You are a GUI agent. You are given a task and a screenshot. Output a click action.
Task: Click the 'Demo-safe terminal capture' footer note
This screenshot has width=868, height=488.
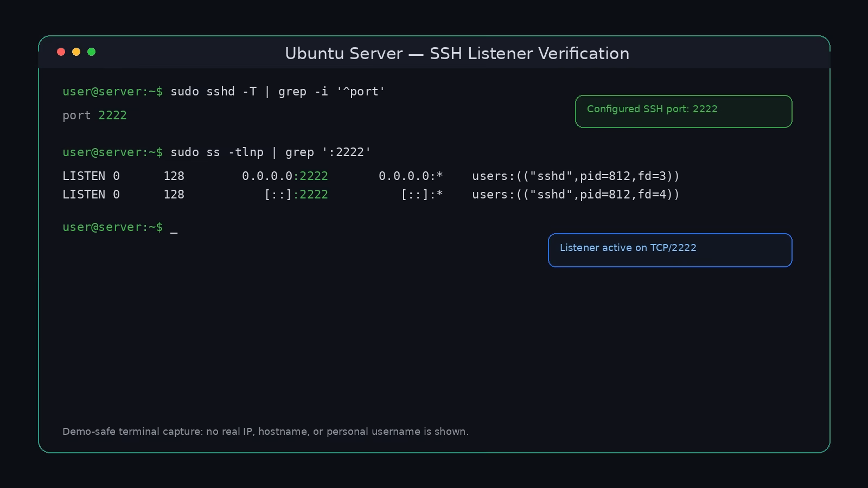[265, 432]
